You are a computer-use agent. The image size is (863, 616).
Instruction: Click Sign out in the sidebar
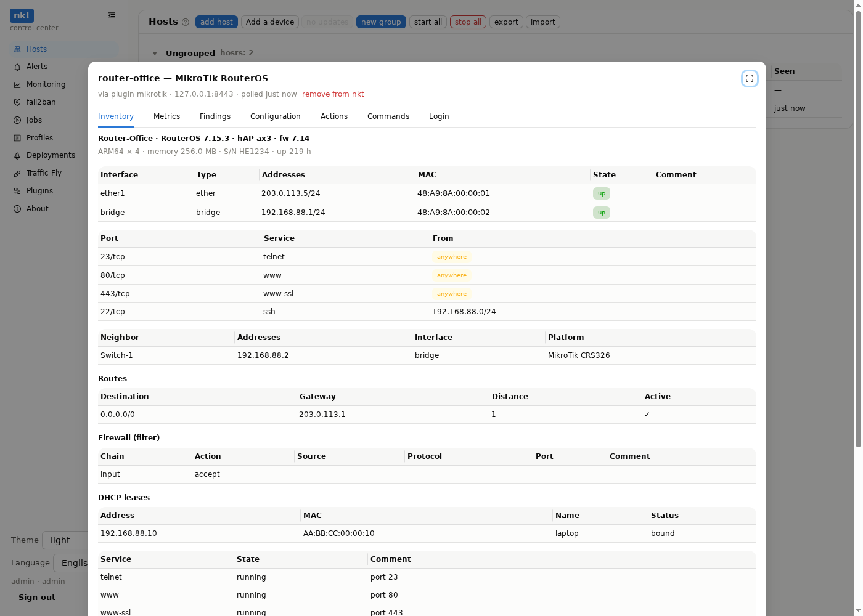click(37, 598)
